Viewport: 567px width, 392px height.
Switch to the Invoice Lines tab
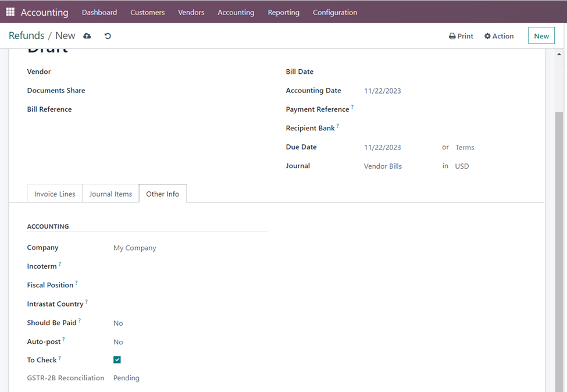click(55, 194)
